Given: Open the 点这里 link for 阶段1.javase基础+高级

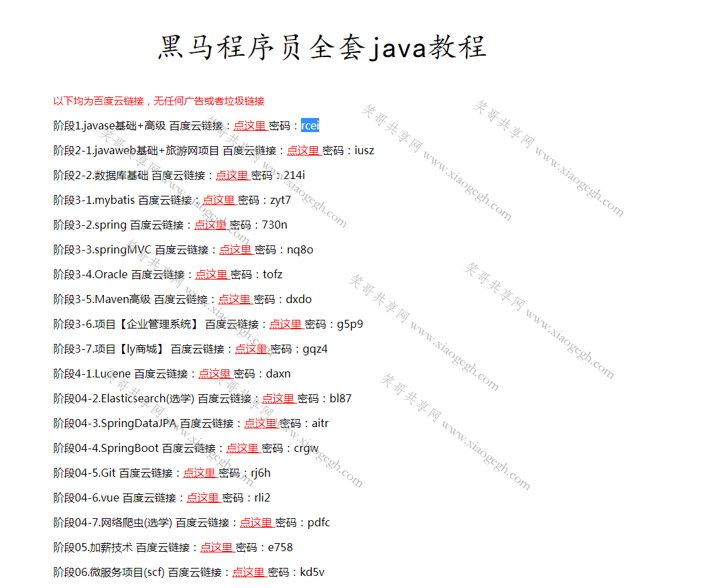Looking at the screenshot, I should [x=250, y=125].
